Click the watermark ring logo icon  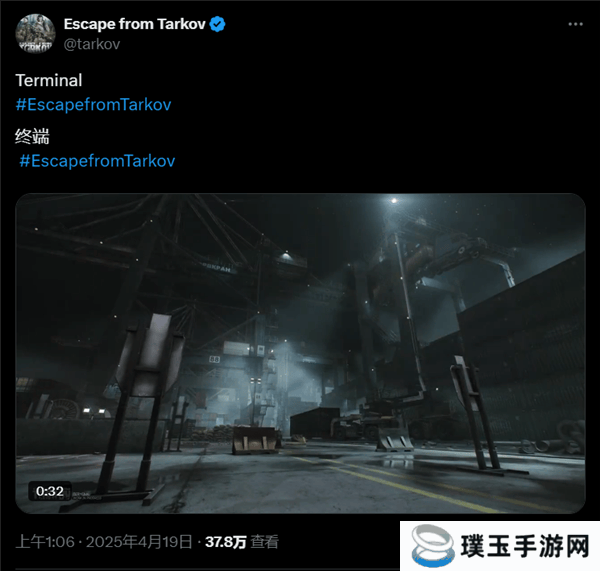tap(432, 546)
